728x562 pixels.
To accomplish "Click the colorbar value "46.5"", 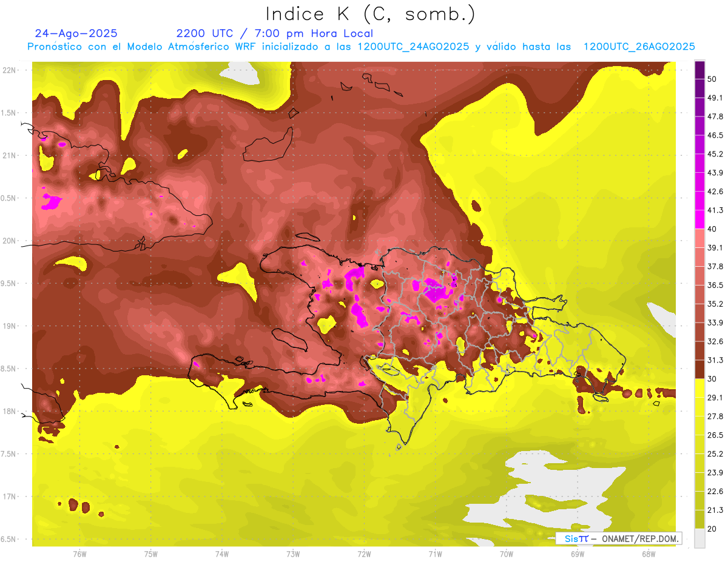I will click(x=715, y=135).
